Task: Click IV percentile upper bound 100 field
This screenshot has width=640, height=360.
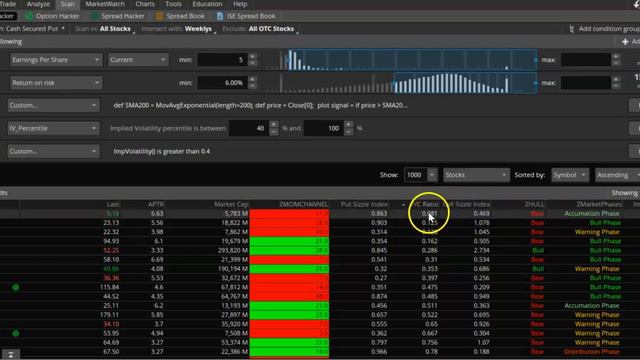Action: [x=323, y=128]
